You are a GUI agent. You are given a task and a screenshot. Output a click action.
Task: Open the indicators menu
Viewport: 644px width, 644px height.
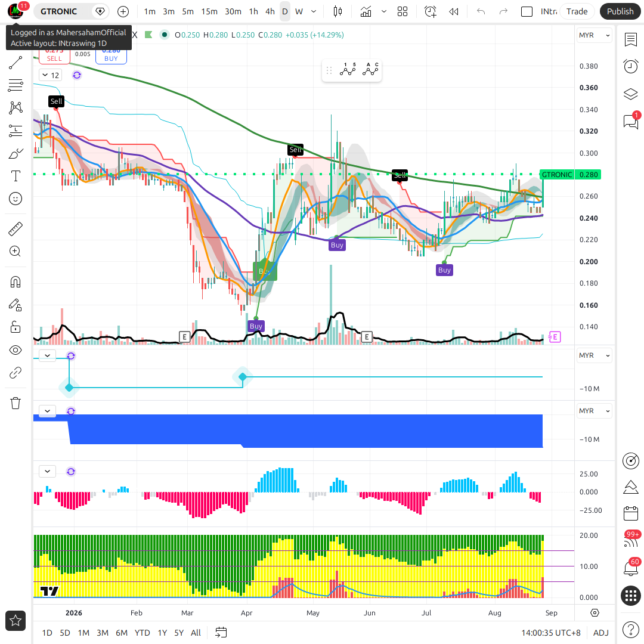pyautogui.click(x=366, y=11)
